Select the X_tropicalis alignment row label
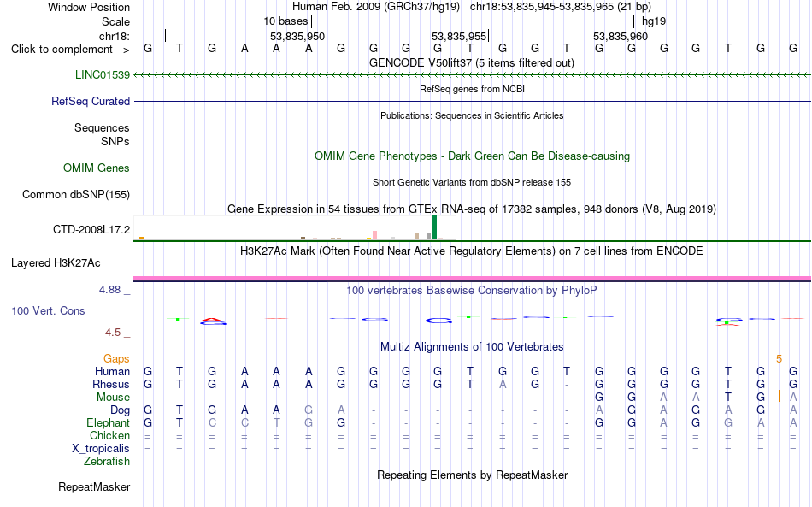This screenshot has height=507, width=812. [x=101, y=449]
